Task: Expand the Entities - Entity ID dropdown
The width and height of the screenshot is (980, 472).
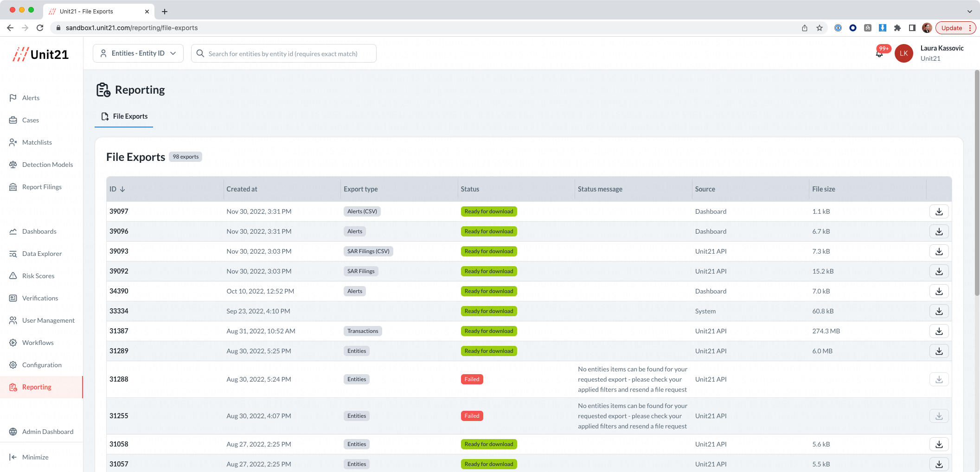Action: [138, 53]
